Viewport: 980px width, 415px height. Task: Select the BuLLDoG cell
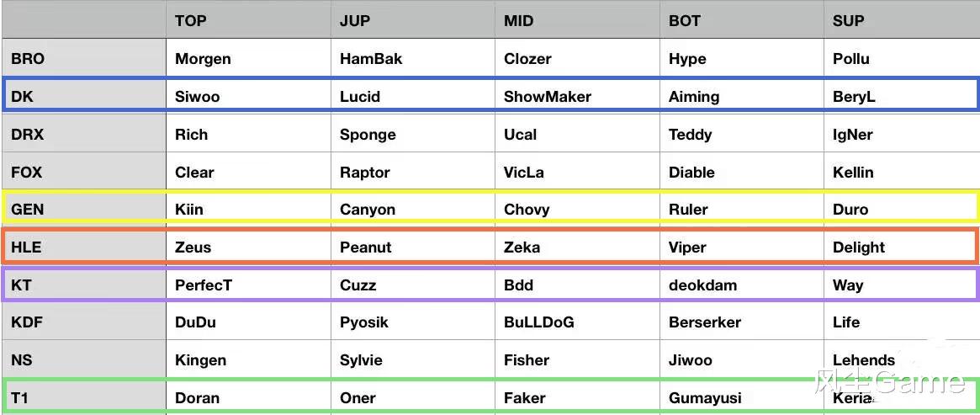coord(577,322)
